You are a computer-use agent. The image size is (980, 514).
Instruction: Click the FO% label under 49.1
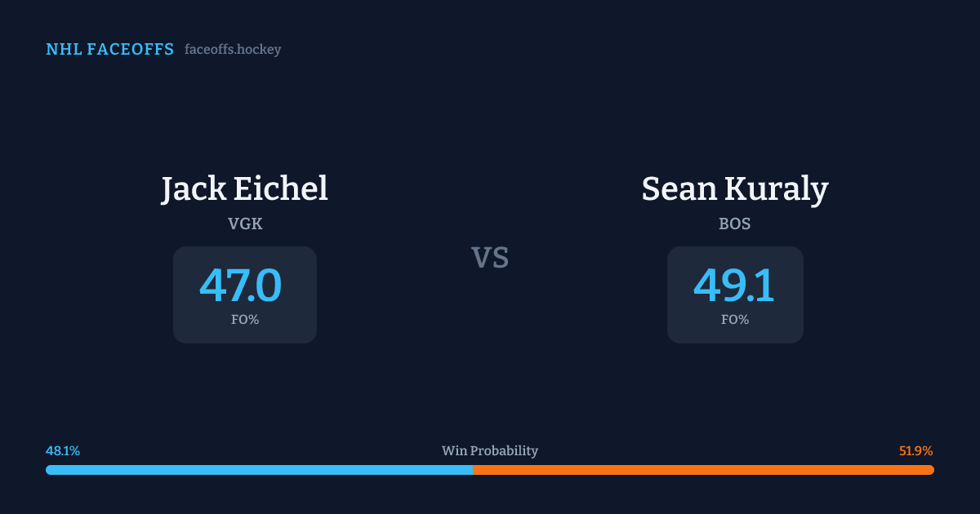point(735,320)
